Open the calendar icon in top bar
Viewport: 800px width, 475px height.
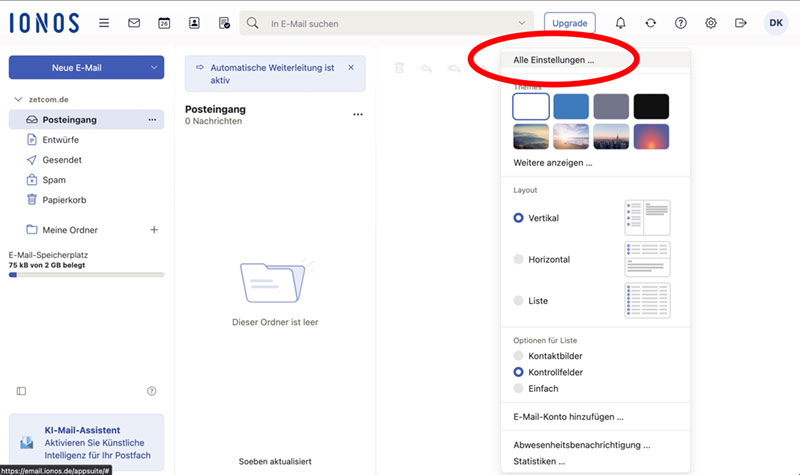click(164, 22)
